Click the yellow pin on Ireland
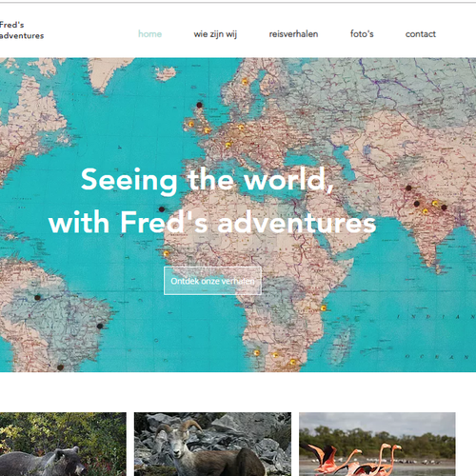This screenshot has width=476, height=476. click(x=191, y=124)
